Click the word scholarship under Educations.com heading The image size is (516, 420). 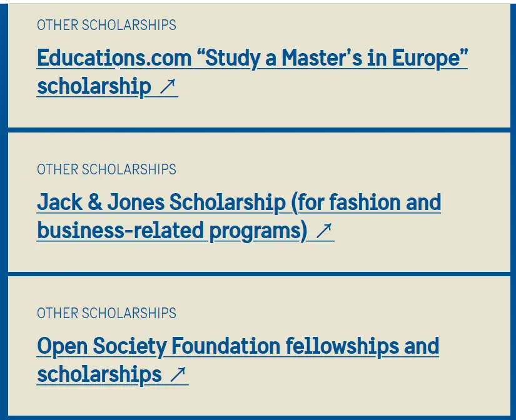94,86
